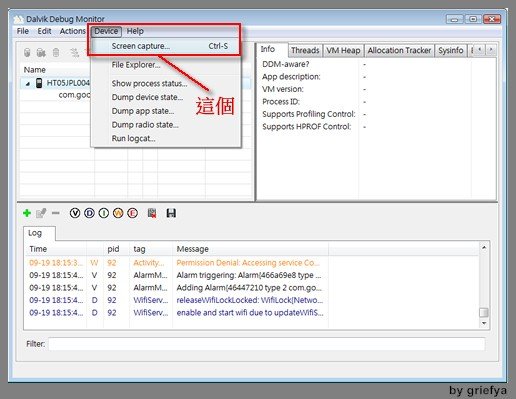Click the 'VM version:' info label
Viewport: 516px width, 399px height.
[x=283, y=89]
